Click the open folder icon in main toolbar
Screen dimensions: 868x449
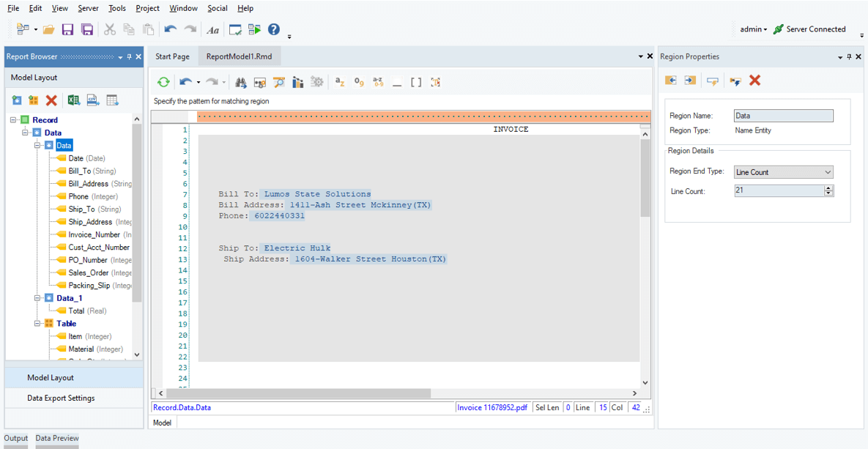click(48, 29)
